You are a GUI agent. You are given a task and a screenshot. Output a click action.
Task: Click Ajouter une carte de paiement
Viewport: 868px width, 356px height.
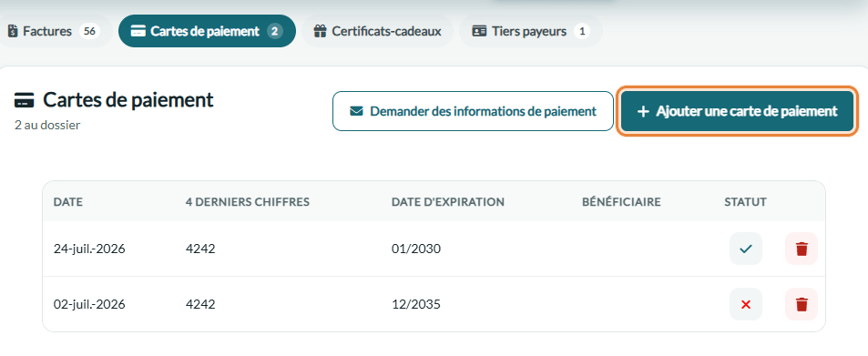pos(738,111)
